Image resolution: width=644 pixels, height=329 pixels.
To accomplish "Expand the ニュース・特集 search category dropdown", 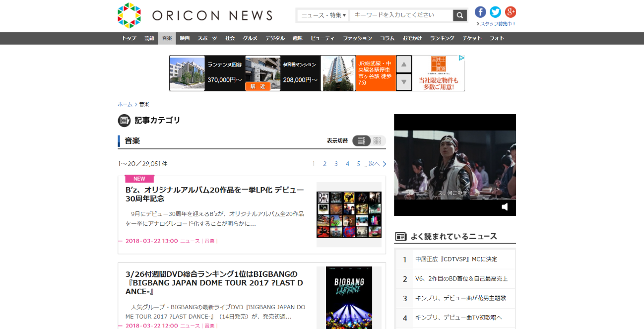I will point(323,15).
